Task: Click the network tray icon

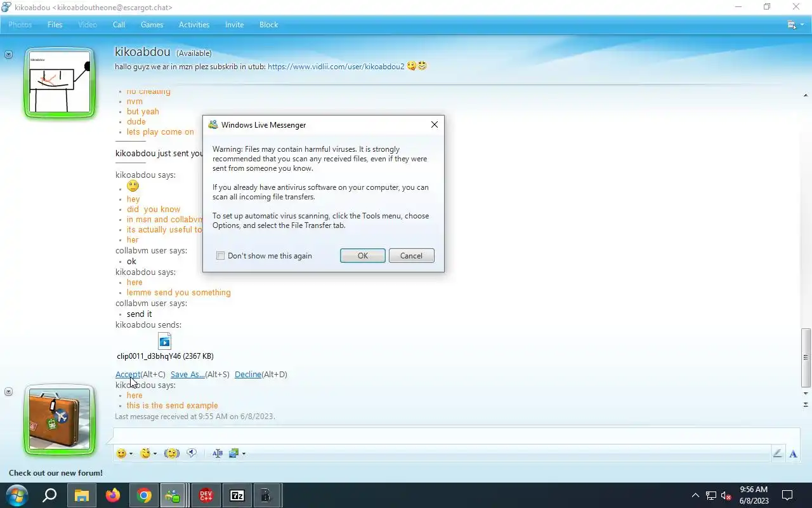Action: 711,496
